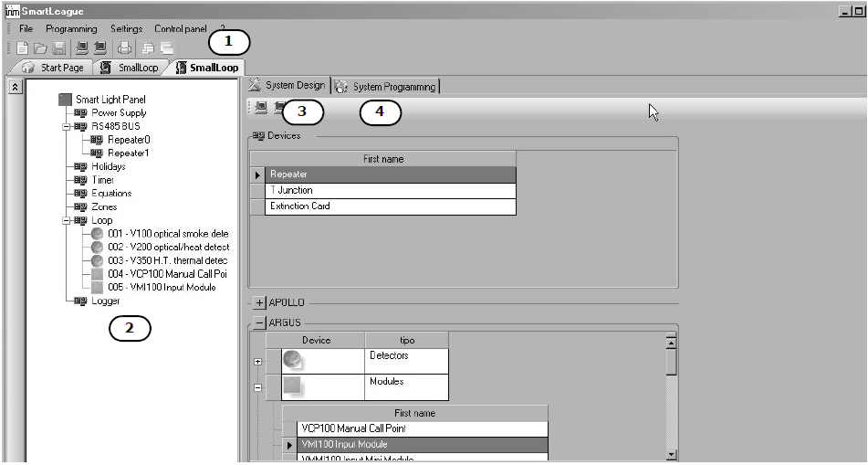Click the Save floppy disk icon
This screenshot has width=868, height=465.
pyautogui.click(x=59, y=48)
